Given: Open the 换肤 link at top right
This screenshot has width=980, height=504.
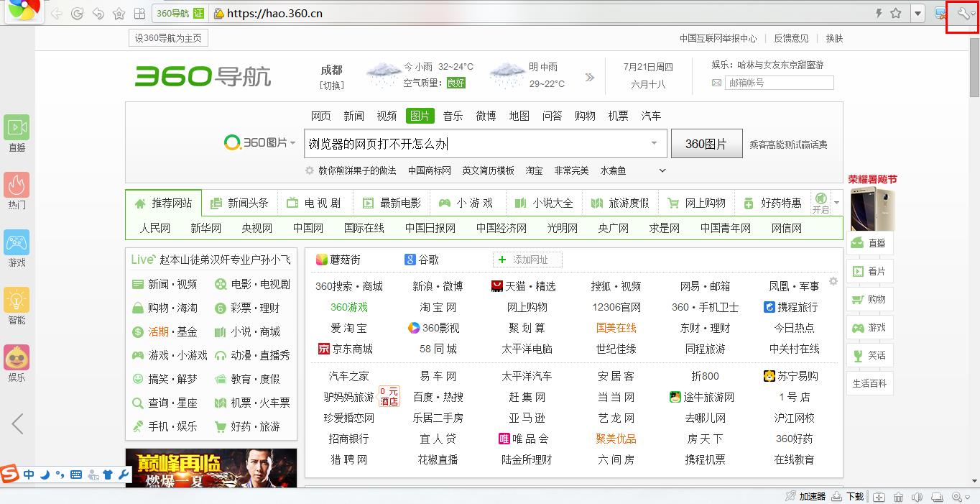Looking at the screenshot, I should click(834, 38).
